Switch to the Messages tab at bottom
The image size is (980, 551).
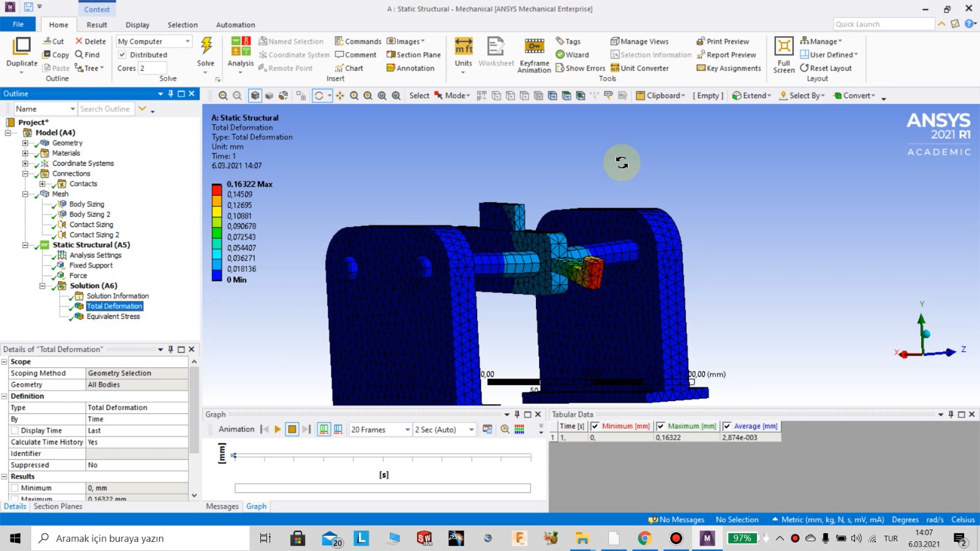(222, 506)
